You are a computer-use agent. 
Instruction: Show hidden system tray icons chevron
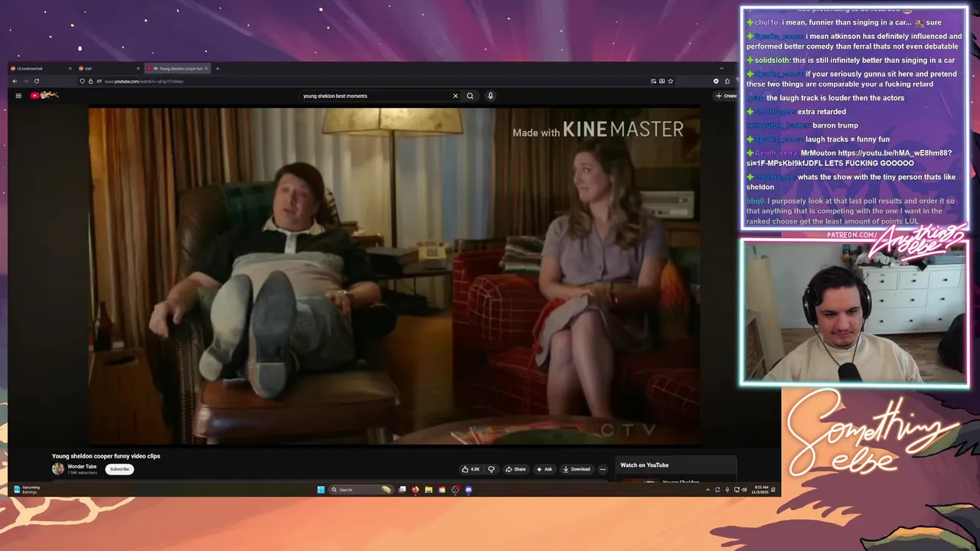[x=707, y=490]
